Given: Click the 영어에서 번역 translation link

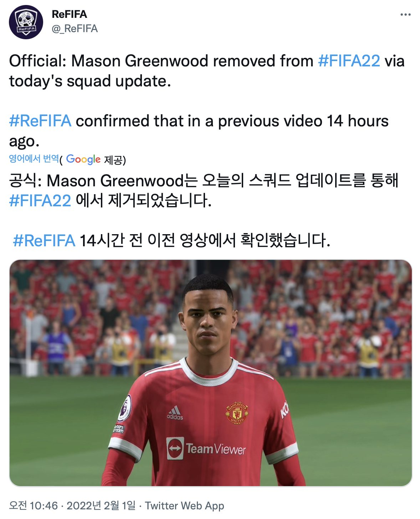Looking at the screenshot, I should tap(34, 158).
